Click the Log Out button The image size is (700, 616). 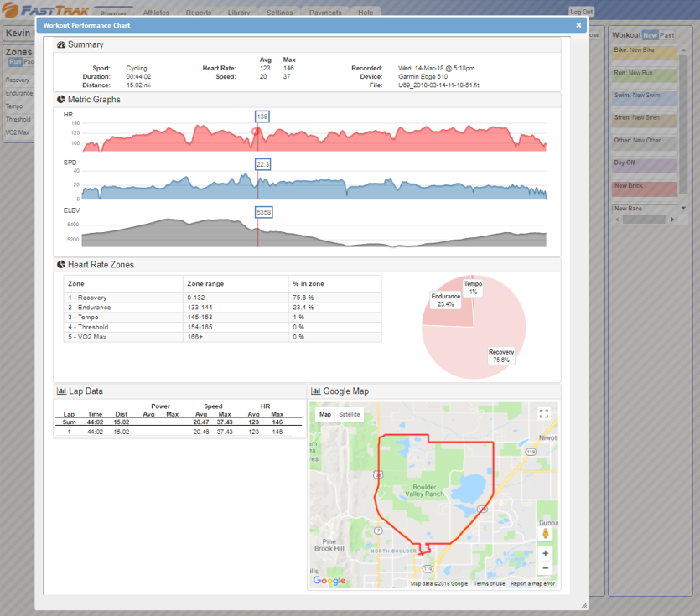click(x=581, y=12)
